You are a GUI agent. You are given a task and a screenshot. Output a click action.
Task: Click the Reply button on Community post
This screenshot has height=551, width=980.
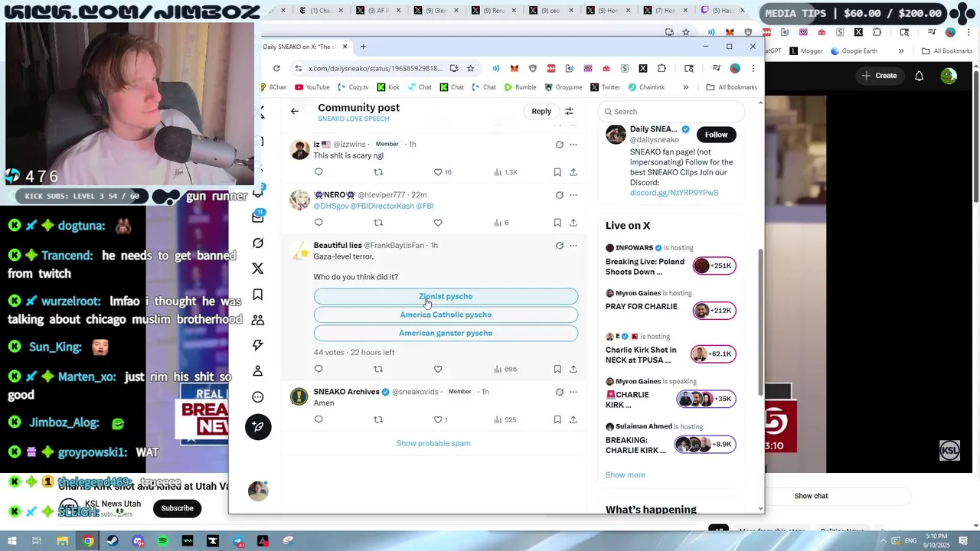(541, 111)
